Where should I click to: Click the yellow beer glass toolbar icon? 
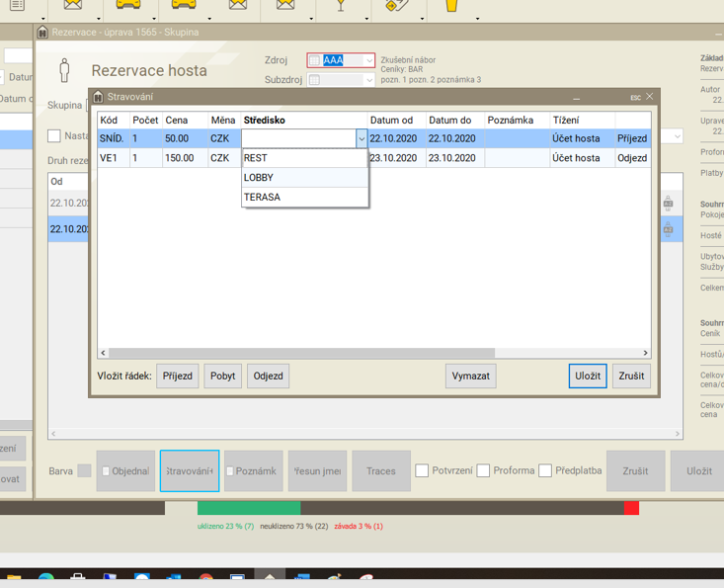[x=451, y=6]
